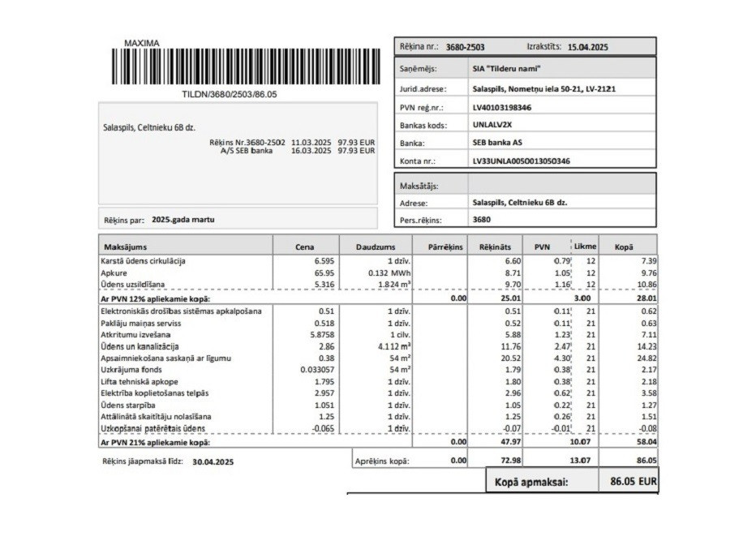The image size is (756, 545).
Task: Select Lifta tehniskā apkope row
Action: [x=379, y=382]
